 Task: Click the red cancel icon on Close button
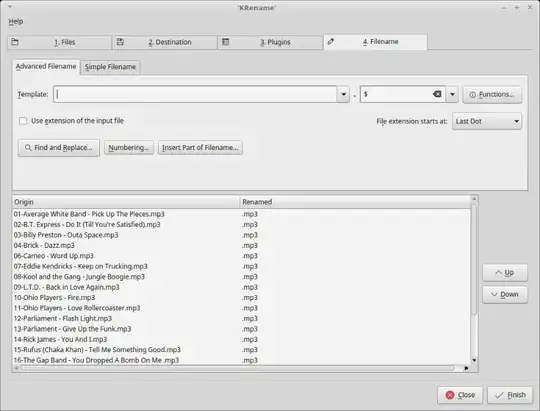(x=450, y=395)
